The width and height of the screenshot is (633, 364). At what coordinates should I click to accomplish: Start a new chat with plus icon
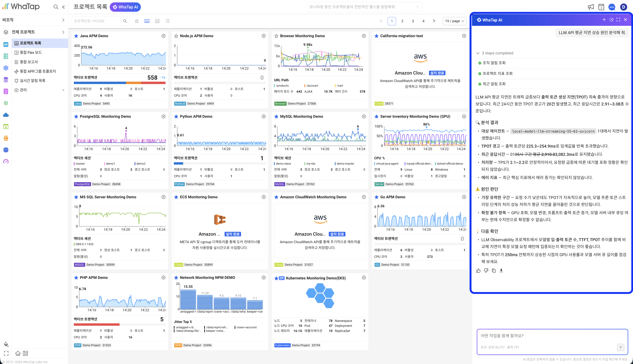pos(604,20)
